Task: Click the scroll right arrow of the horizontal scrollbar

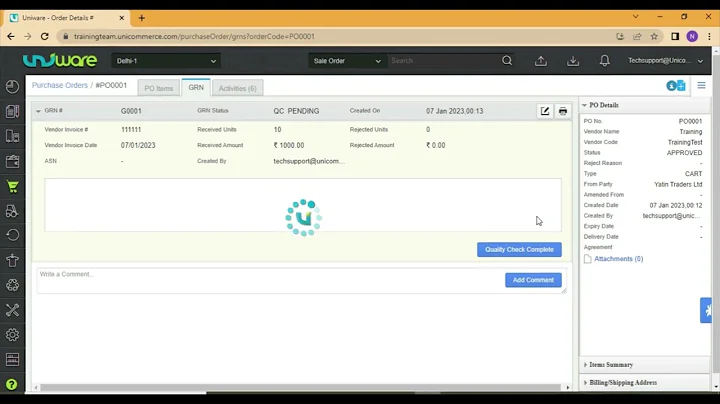Action: [568, 387]
